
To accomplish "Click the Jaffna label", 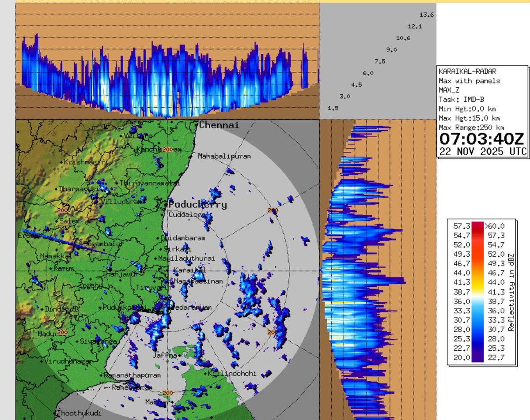I will click(x=165, y=355).
